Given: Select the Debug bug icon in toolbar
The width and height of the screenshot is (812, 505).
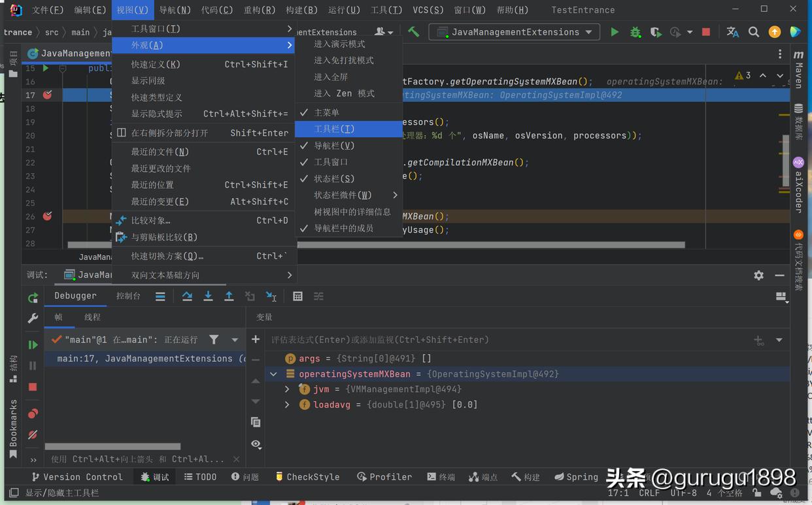Looking at the screenshot, I should [x=635, y=31].
